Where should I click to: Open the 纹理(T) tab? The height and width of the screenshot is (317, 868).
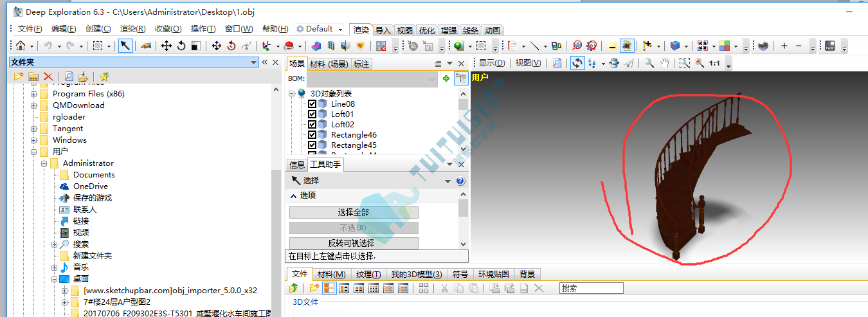368,275
